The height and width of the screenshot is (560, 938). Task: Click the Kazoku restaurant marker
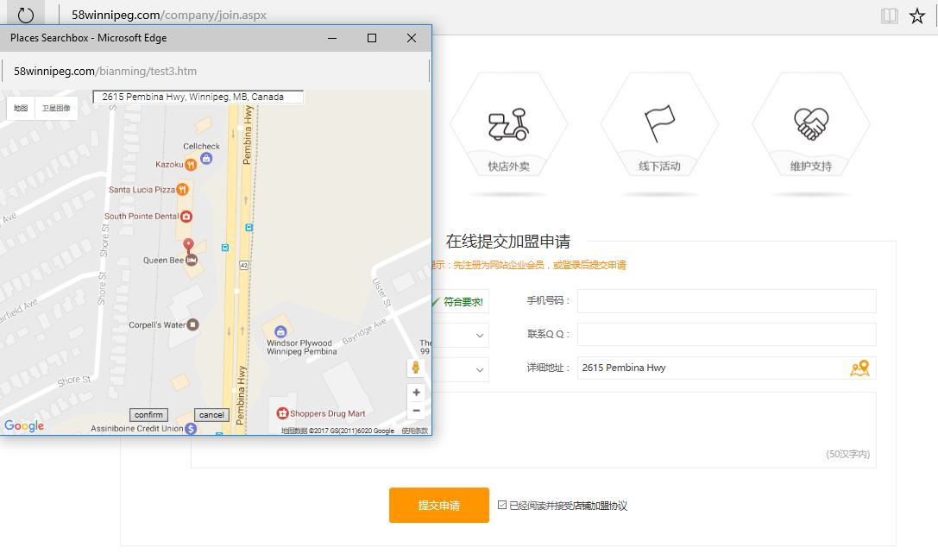[x=191, y=165]
